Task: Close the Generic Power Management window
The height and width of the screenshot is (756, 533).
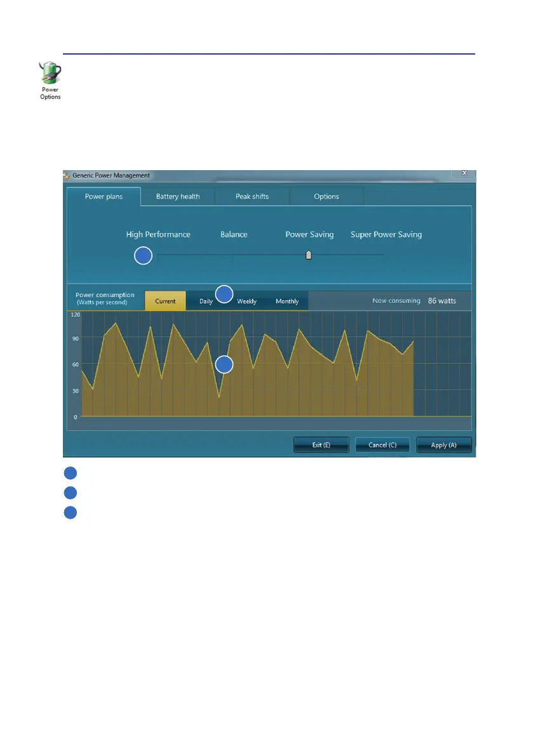Action: tap(464, 173)
